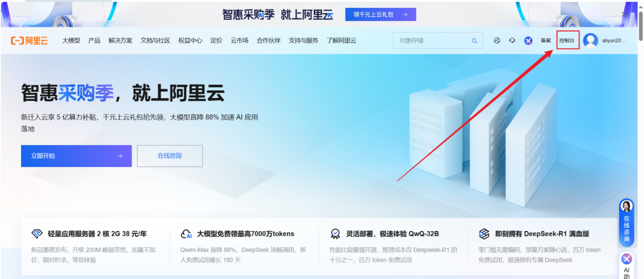Click the 立即开抢 button
Image resolution: width=644 pixels, height=279 pixels.
(x=76, y=156)
